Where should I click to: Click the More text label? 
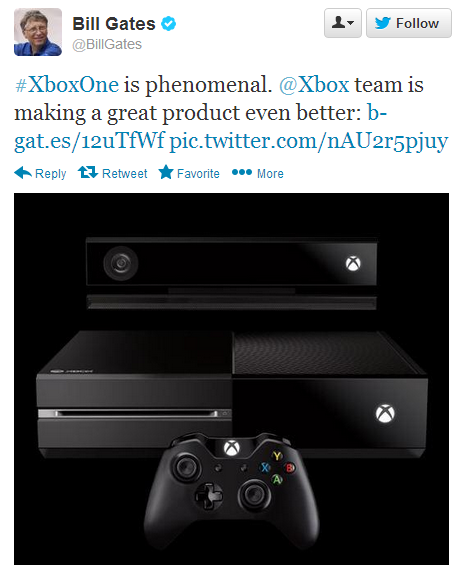tap(270, 174)
